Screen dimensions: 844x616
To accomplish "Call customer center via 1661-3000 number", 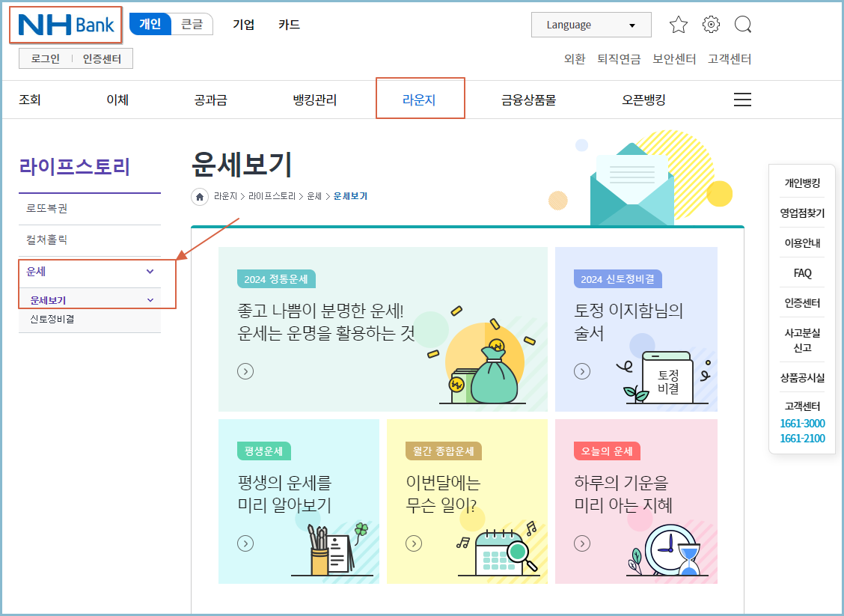I will (x=801, y=423).
